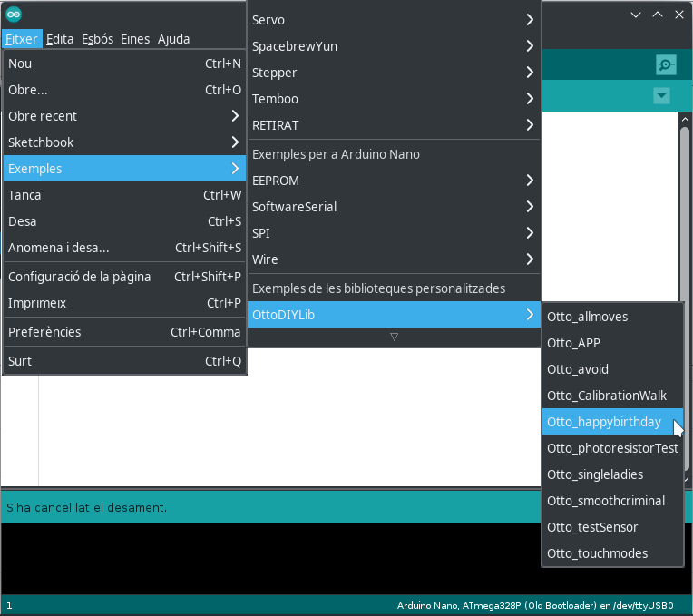The image size is (693, 616).
Task: Choose Anomena i desa... menu entry
Action: pyautogui.click(x=124, y=248)
